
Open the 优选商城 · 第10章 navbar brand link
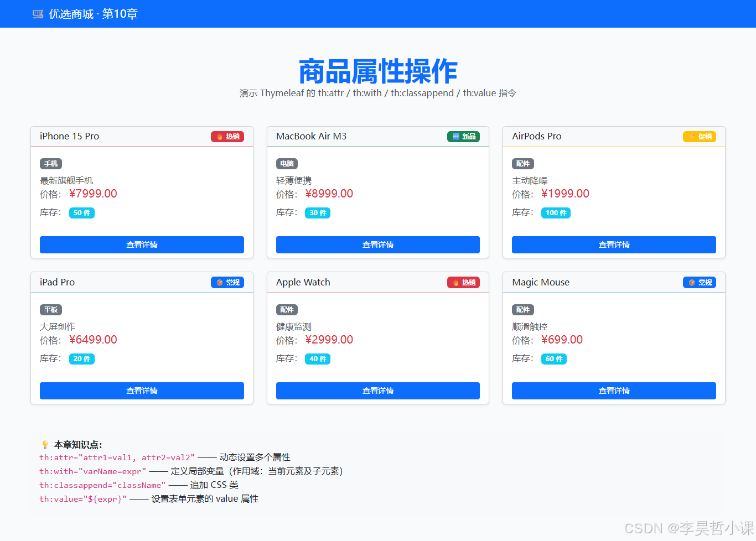point(85,14)
